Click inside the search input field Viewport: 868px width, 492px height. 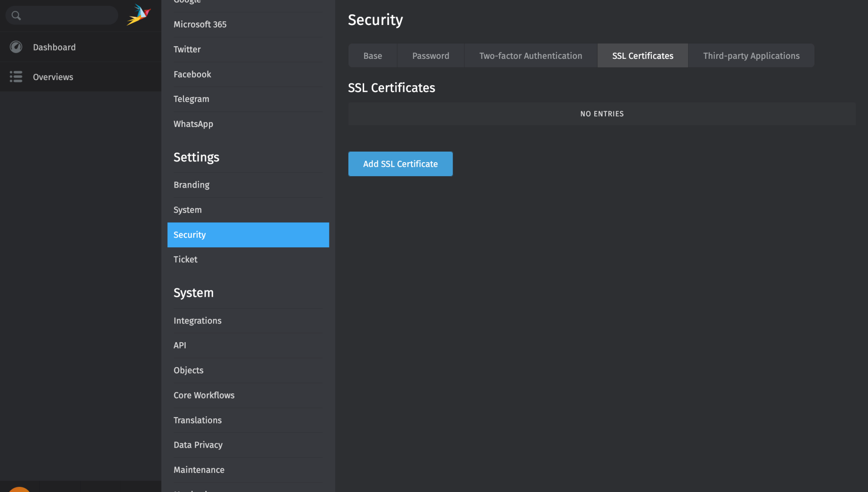pyautogui.click(x=64, y=15)
